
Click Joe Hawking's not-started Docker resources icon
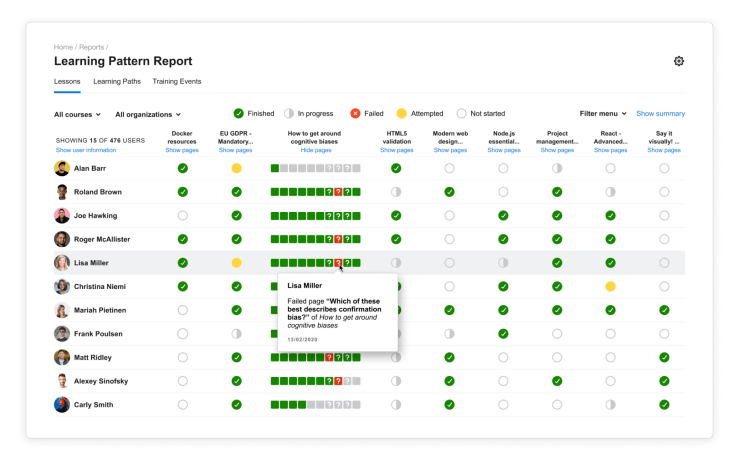(183, 216)
